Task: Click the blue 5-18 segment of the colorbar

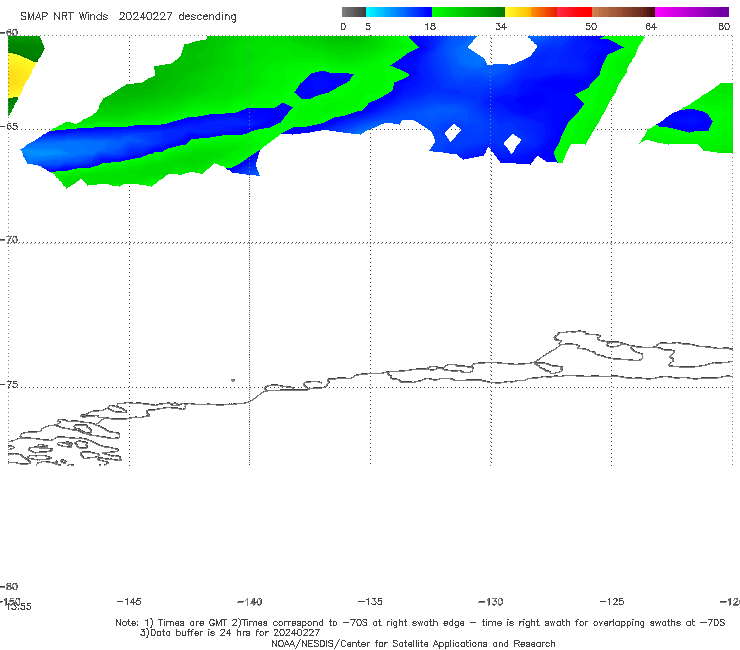Action: [x=399, y=12]
